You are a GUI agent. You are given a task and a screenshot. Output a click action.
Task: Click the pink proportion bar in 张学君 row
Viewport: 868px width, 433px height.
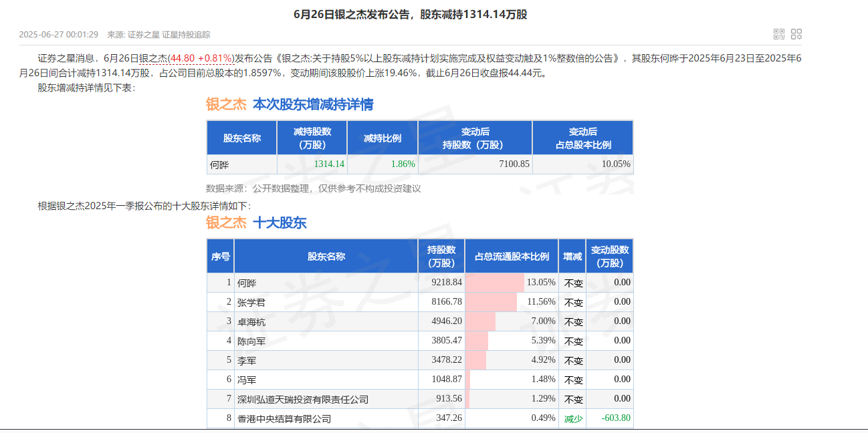492,302
